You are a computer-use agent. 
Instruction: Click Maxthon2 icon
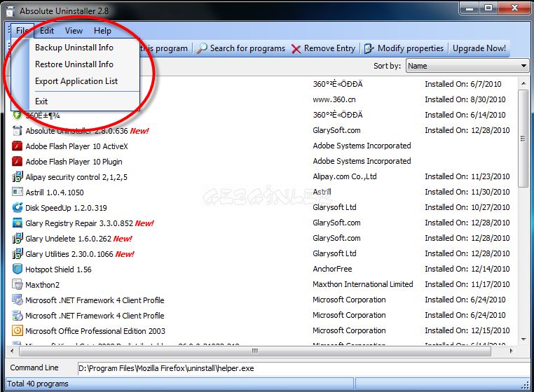pyautogui.click(x=17, y=284)
